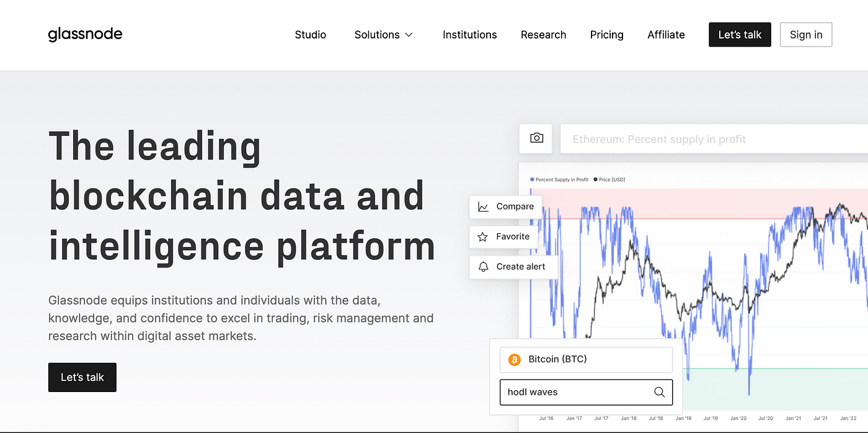The image size is (868, 433).
Task: Click the Let's talk hero button
Action: tap(82, 377)
